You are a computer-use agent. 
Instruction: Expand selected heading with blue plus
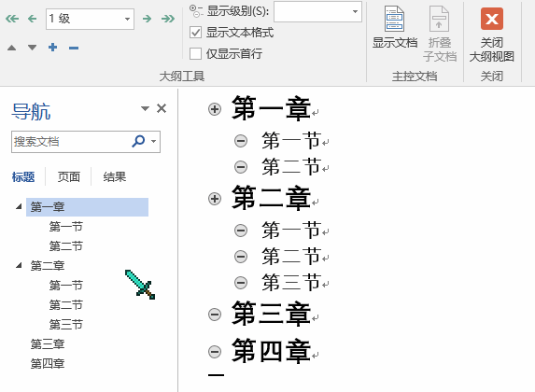coord(53,48)
